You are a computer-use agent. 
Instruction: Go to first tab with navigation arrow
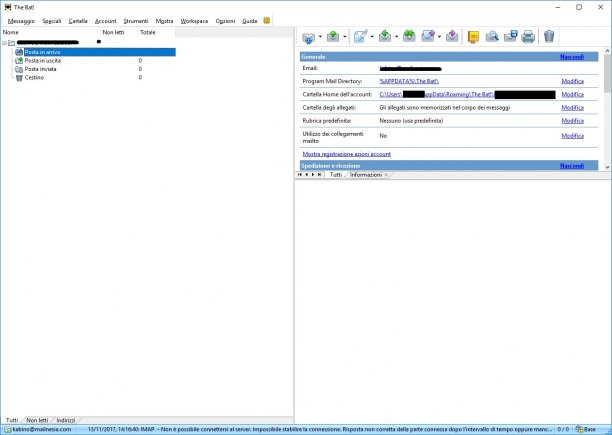coord(300,175)
